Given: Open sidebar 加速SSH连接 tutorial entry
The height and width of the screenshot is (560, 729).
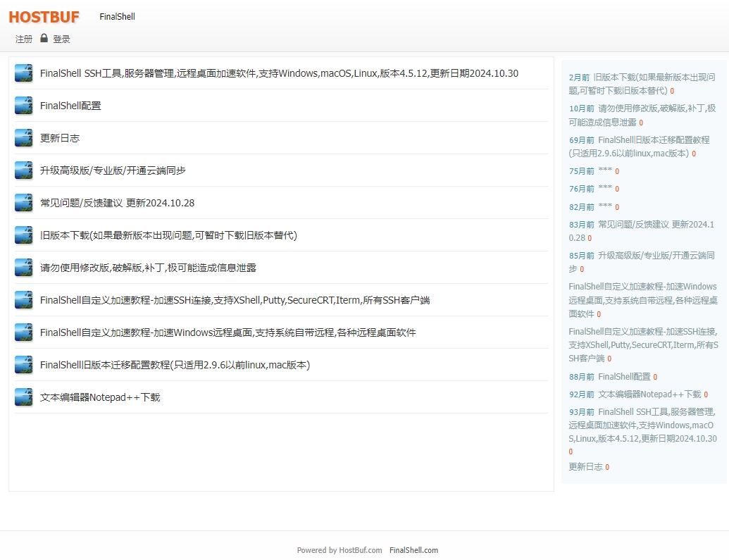Looking at the screenshot, I should [644, 344].
